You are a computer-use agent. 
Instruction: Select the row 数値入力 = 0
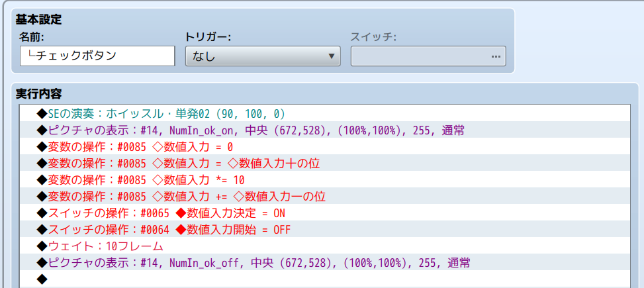click(x=325, y=146)
